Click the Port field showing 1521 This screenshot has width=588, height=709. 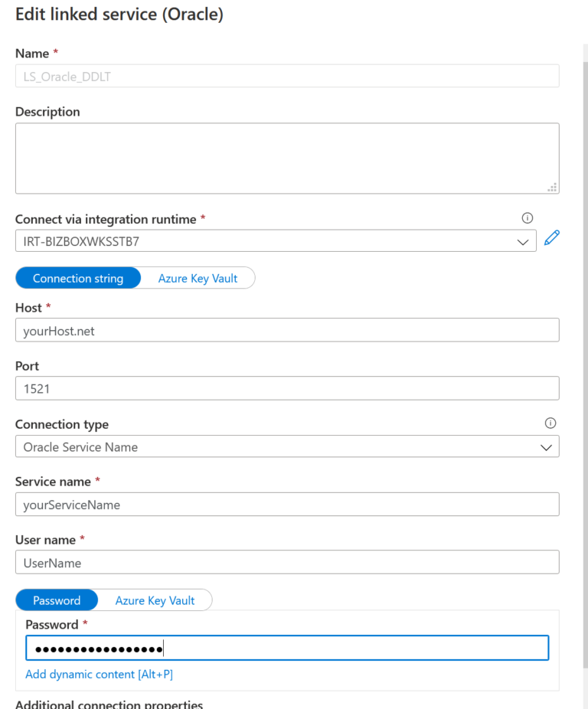coord(287,388)
